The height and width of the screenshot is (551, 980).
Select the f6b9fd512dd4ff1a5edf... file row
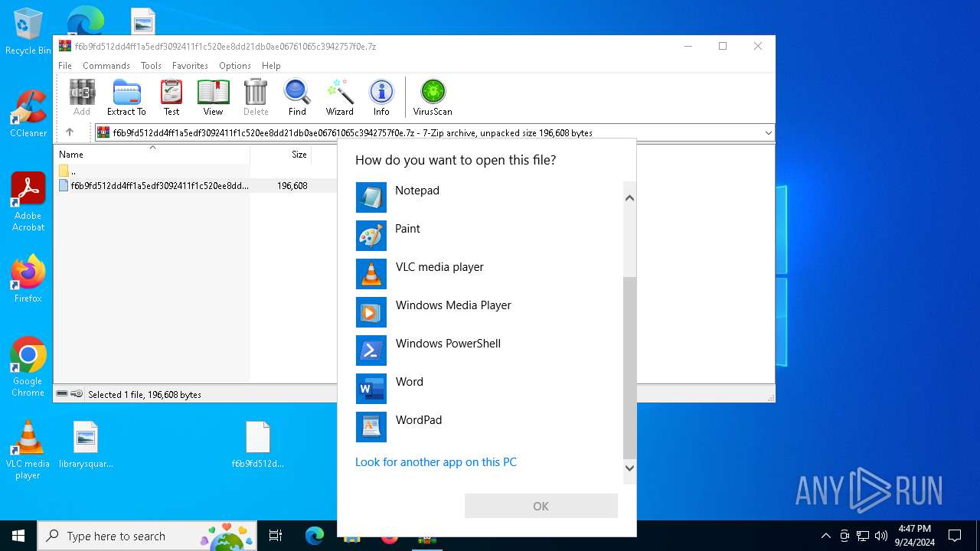(x=196, y=186)
